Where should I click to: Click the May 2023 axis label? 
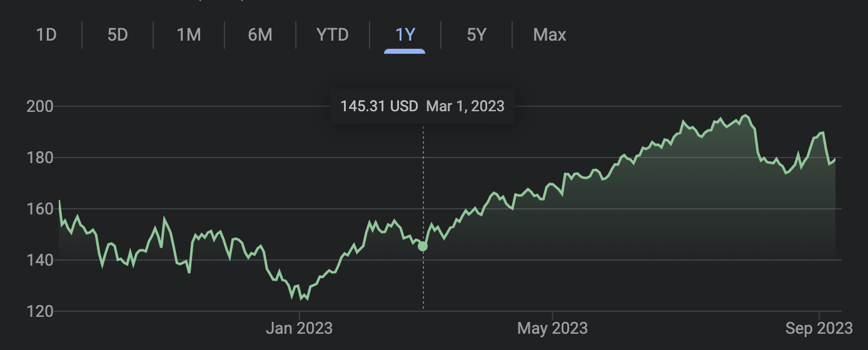553,327
